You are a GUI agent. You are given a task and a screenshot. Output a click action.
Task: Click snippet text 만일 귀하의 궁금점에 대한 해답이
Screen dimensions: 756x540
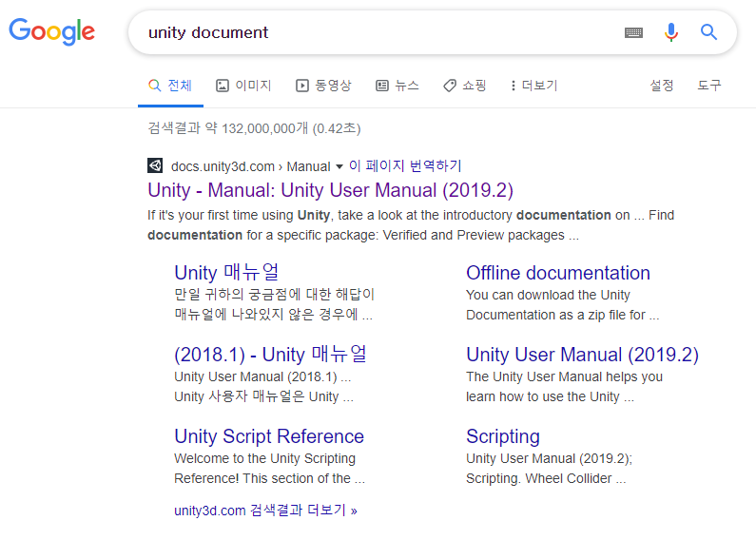[x=274, y=294]
